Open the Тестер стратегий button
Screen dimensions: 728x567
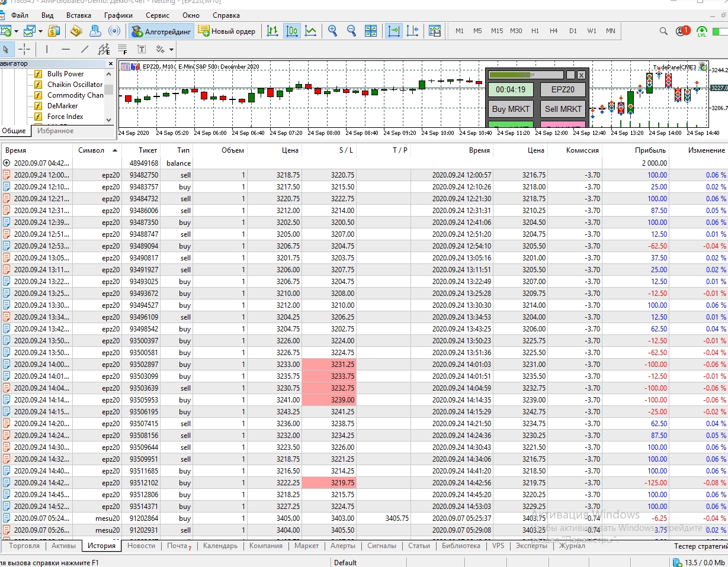700,546
